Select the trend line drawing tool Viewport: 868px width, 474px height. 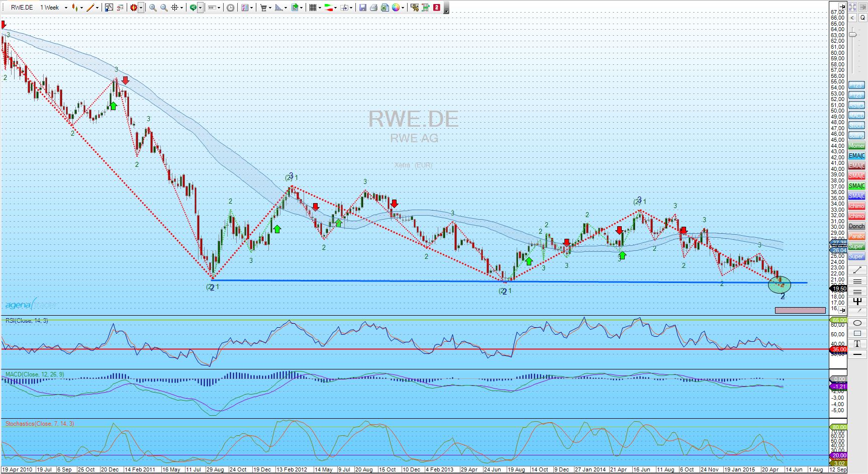coord(857,270)
